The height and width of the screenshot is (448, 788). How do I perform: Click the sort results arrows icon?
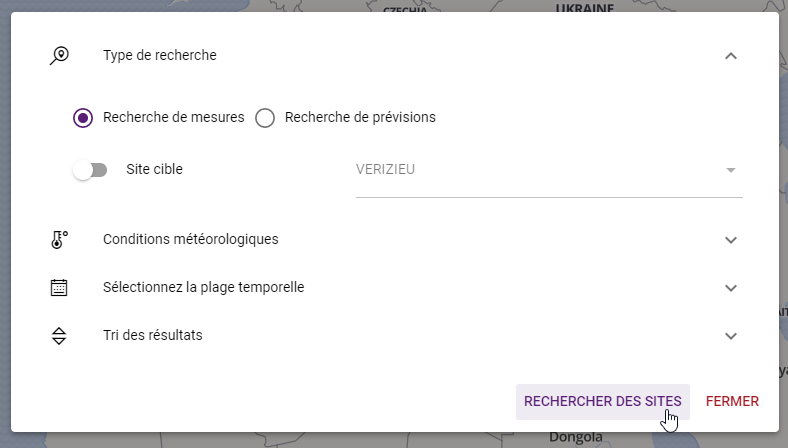click(x=59, y=335)
